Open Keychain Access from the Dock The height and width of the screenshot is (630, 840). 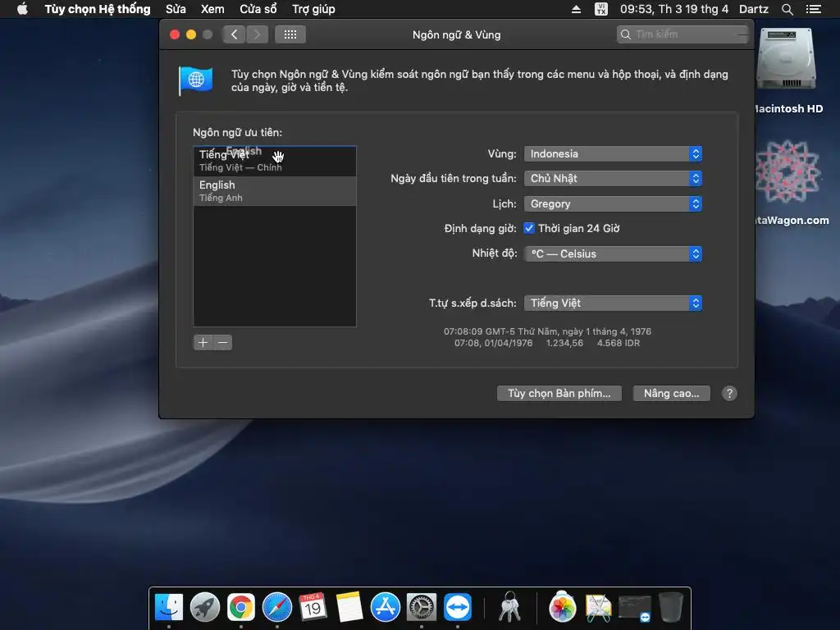click(510, 607)
